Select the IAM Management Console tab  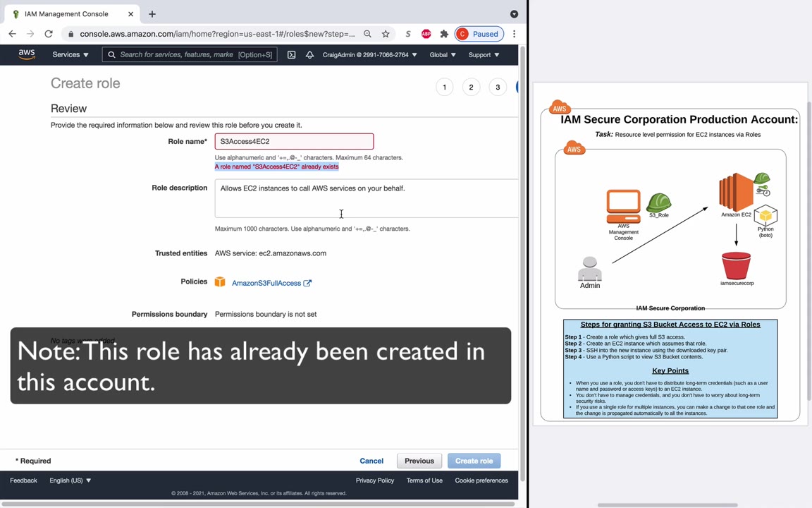(73, 14)
